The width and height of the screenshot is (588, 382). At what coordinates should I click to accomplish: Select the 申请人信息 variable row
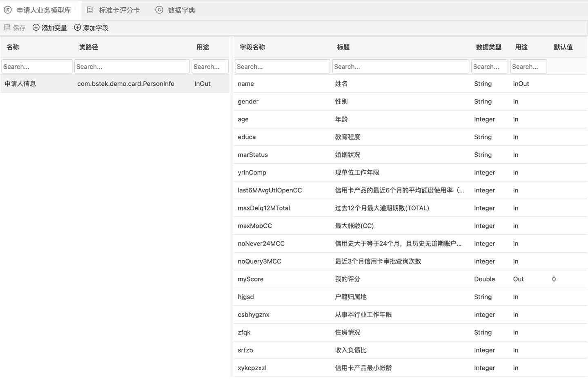coord(114,84)
